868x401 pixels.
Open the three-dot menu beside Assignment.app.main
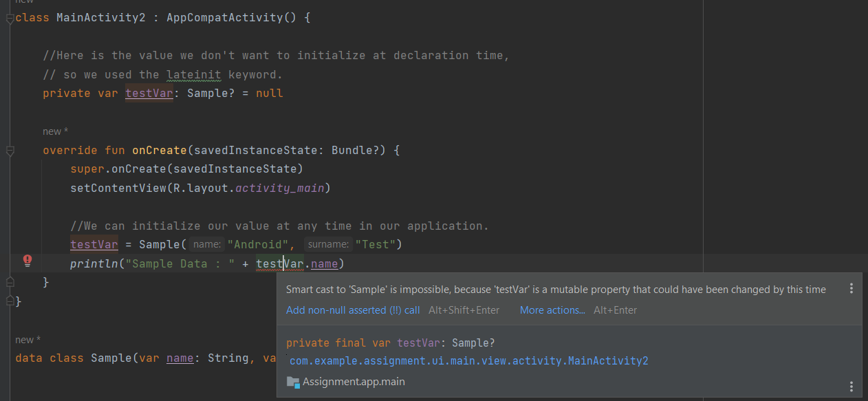point(851,386)
